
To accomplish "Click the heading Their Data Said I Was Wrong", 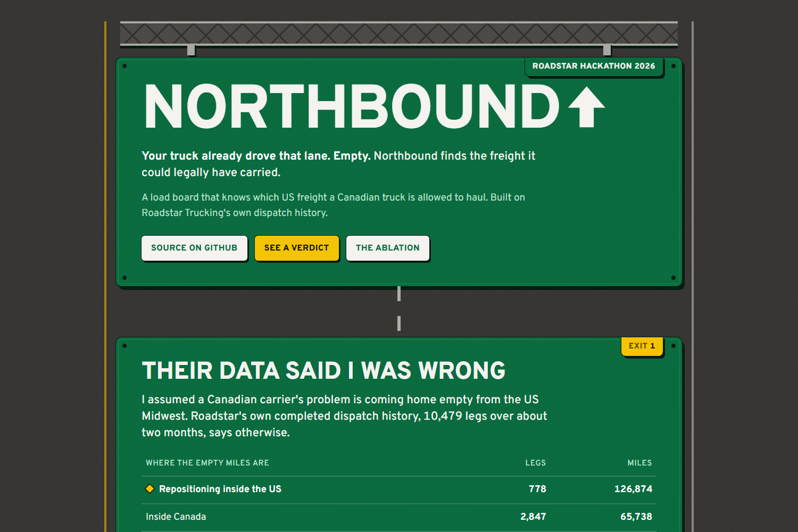I will (323, 371).
